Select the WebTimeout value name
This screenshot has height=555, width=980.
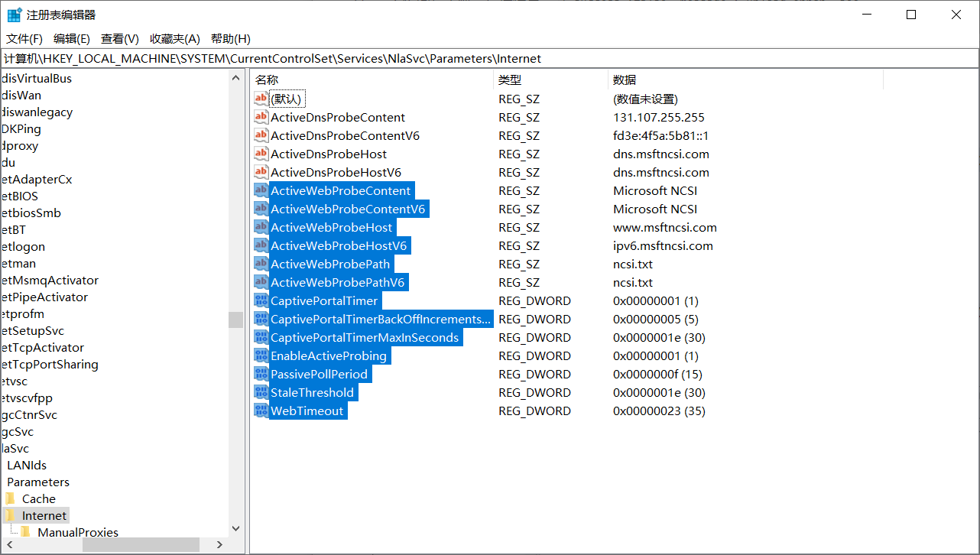[x=307, y=411]
